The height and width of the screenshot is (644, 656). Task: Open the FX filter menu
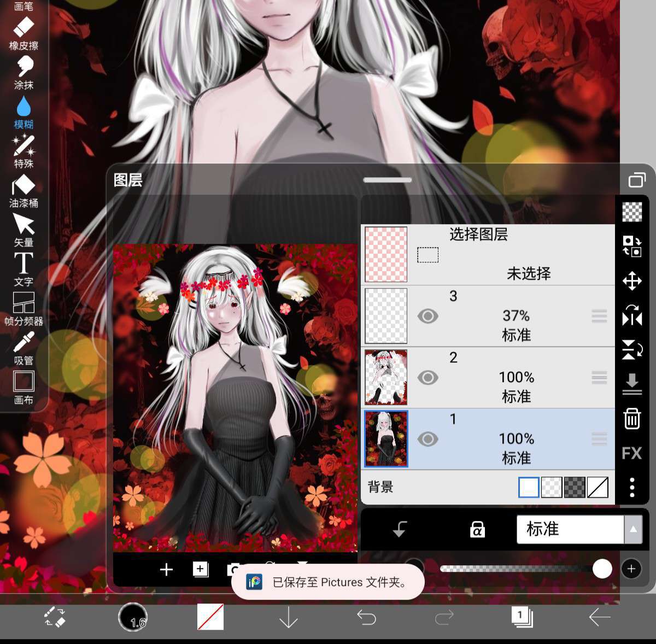(x=632, y=453)
